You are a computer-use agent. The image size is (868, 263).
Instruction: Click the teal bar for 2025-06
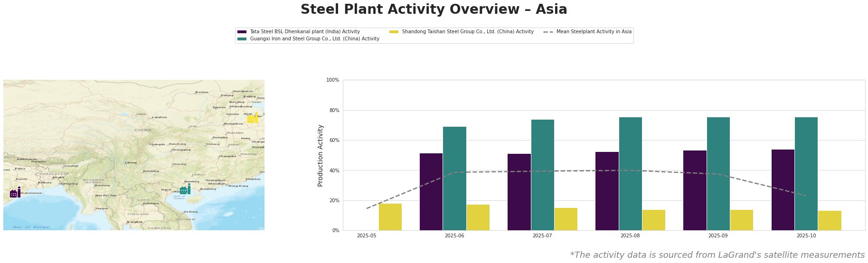(454, 178)
